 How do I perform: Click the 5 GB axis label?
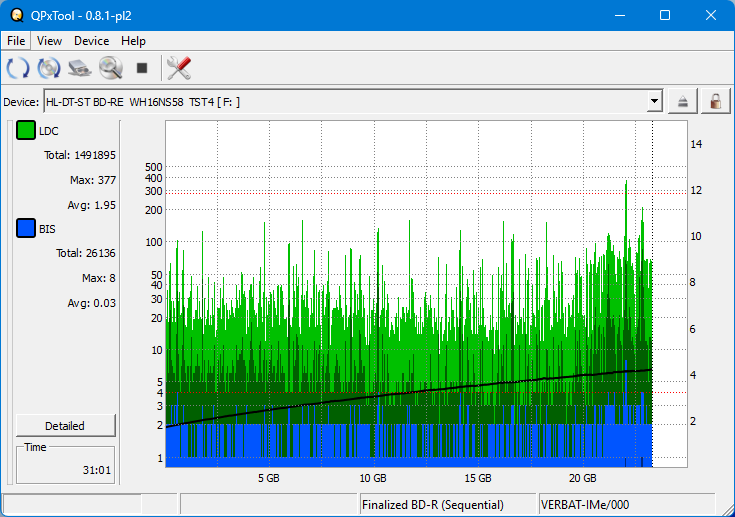(269, 478)
